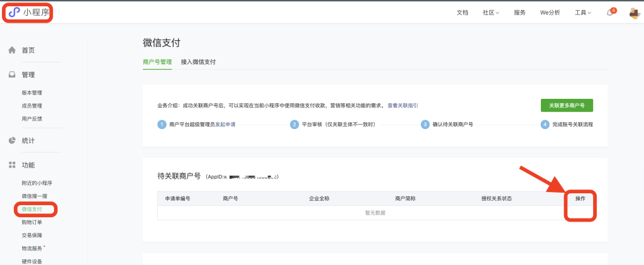Image resolution: width=644 pixels, height=265 pixels.
Task: Select the 商户号管理 tab
Action: point(157,62)
